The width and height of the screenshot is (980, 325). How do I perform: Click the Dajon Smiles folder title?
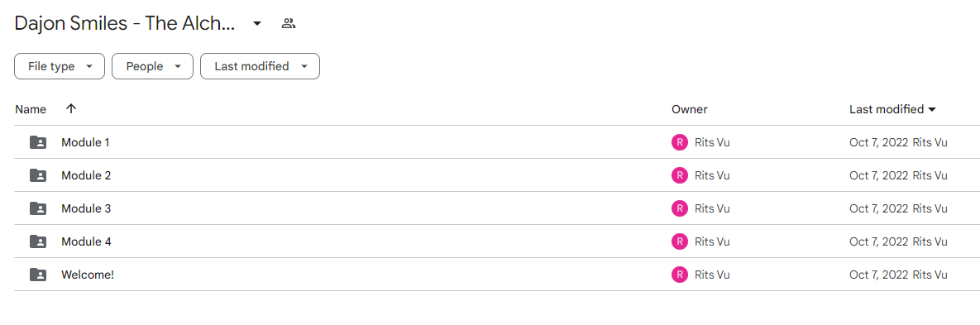tap(125, 24)
